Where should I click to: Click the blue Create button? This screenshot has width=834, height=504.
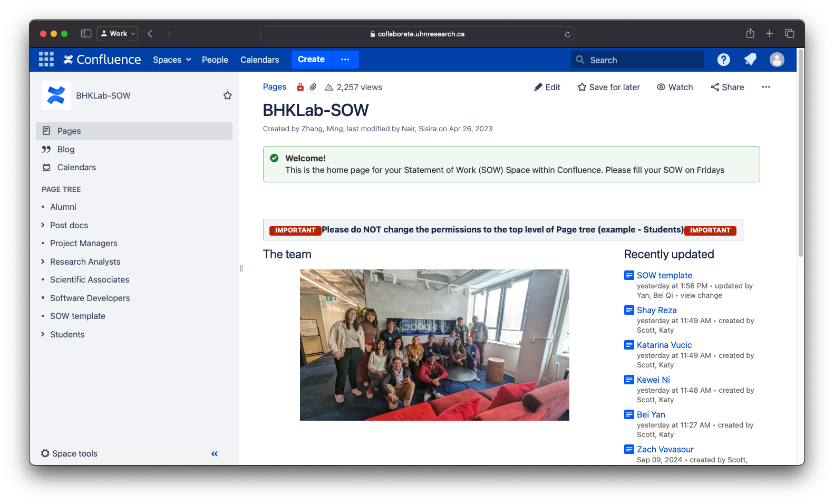311,60
